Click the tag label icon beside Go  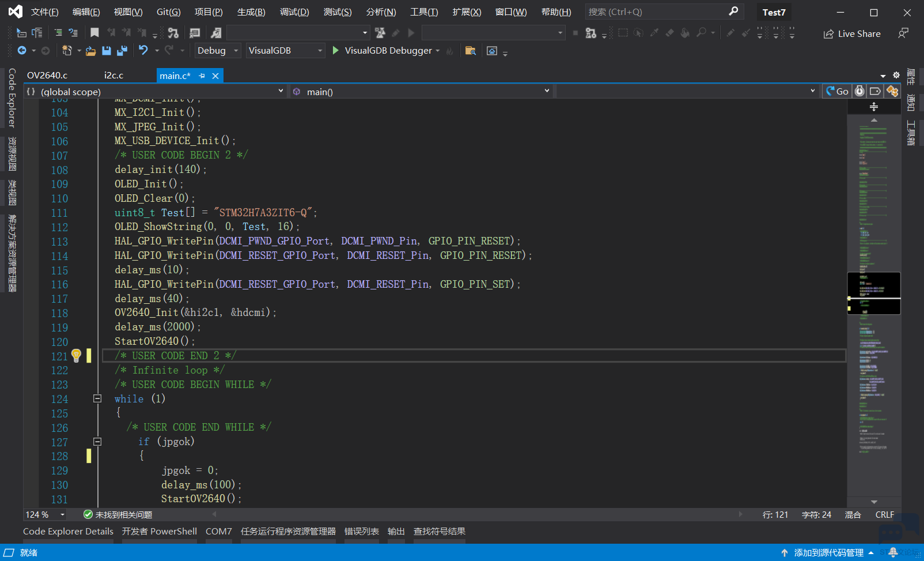(875, 91)
